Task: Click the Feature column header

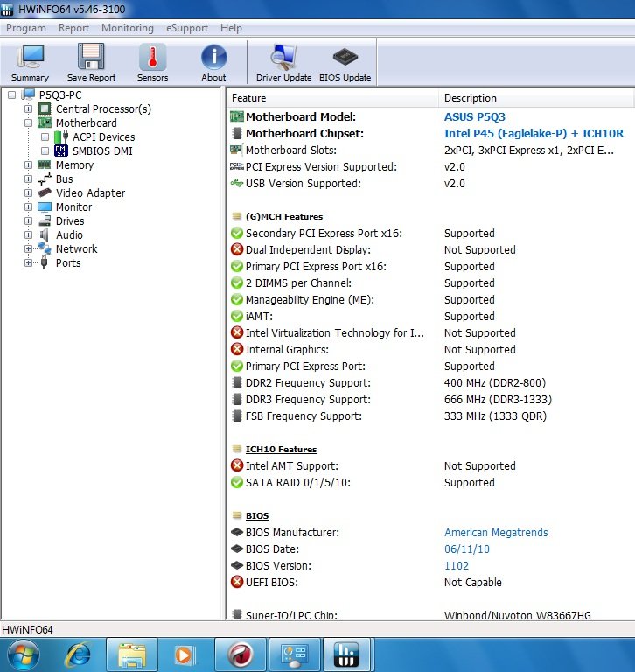Action: point(332,98)
